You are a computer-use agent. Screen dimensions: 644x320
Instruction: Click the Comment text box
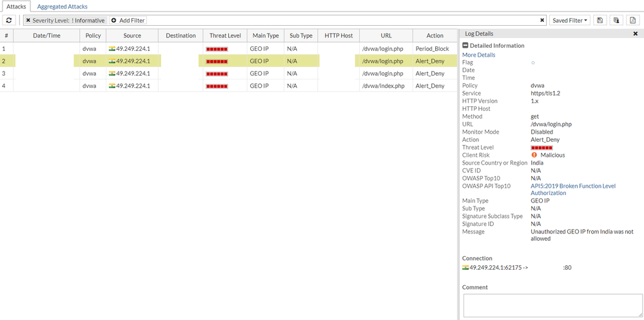[553, 306]
